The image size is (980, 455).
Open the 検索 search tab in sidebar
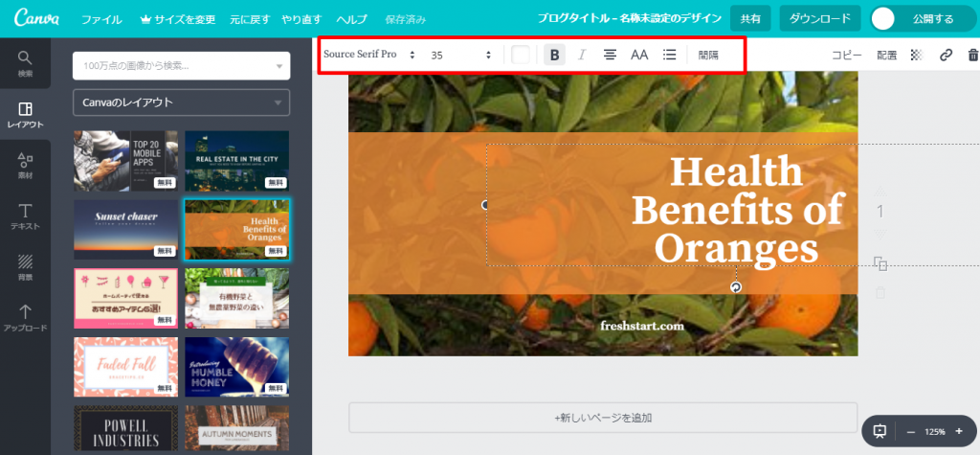click(x=25, y=64)
